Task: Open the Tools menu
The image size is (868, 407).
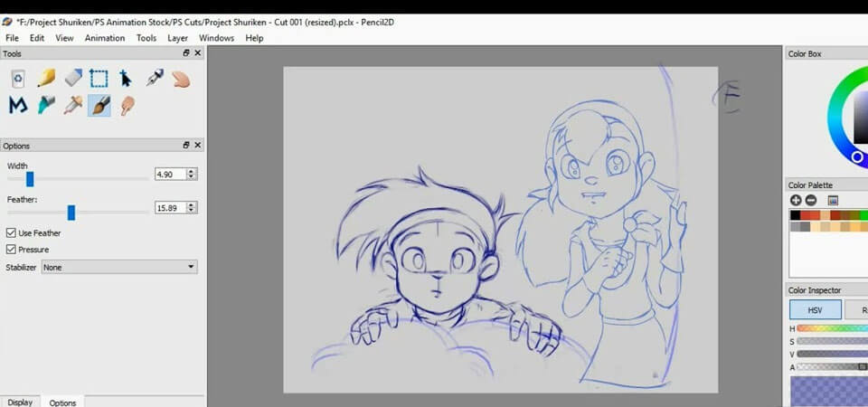Action: [x=146, y=38]
